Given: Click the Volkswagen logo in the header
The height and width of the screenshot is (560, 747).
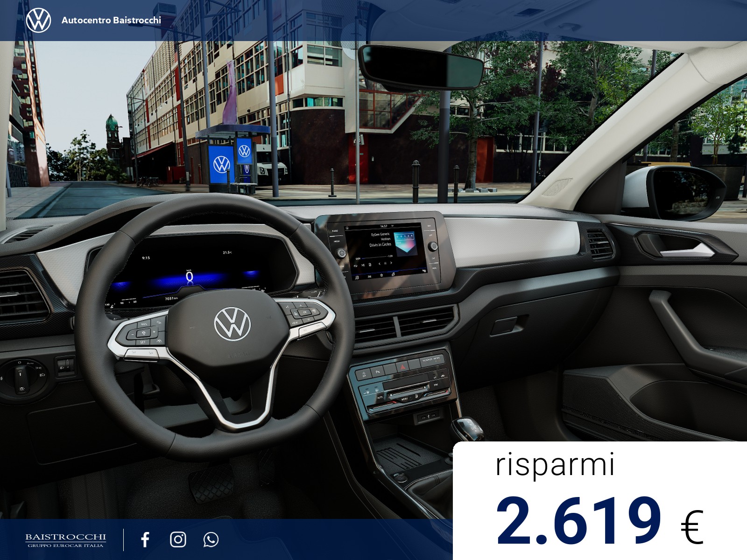Looking at the screenshot, I should (38, 20).
